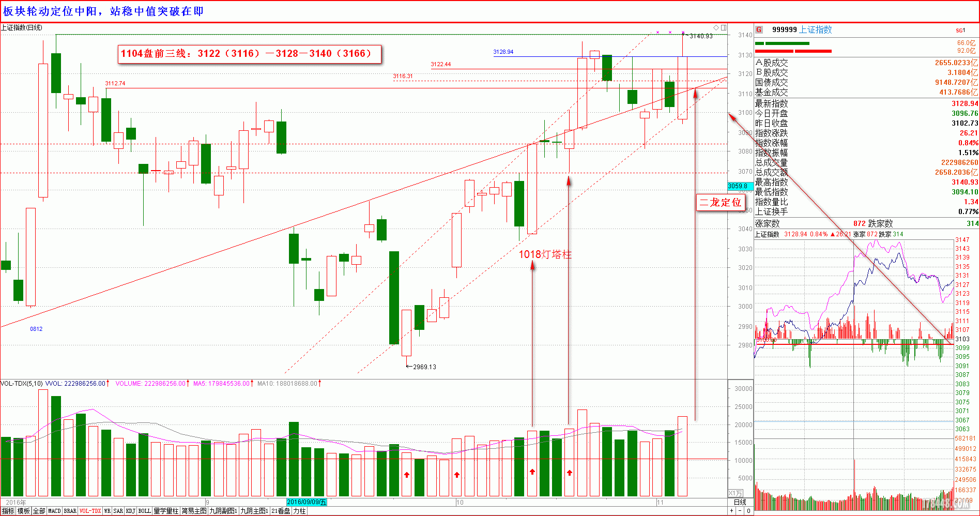The image size is (980, 516).
Task: Click the 2016/09/09/五 date marker on time axis
Action: (x=307, y=502)
